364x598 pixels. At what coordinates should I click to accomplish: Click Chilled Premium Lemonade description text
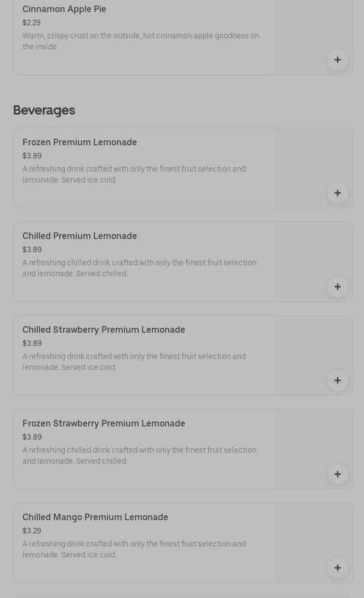click(x=139, y=268)
